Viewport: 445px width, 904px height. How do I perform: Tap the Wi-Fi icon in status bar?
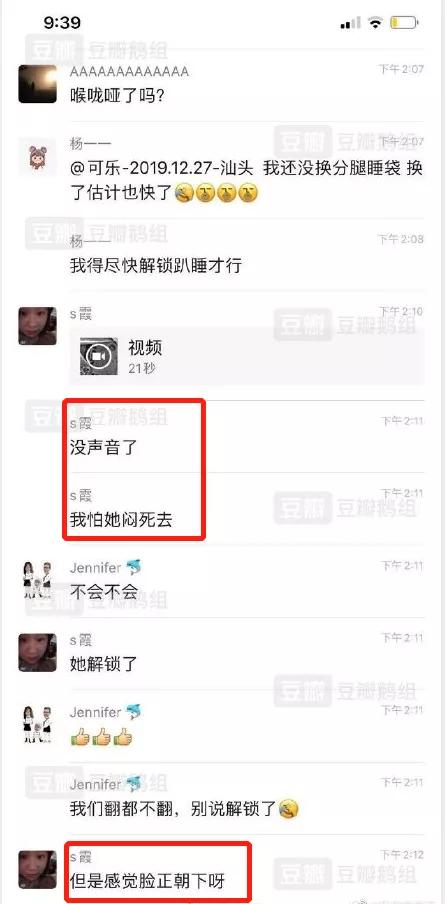pos(376,23)
